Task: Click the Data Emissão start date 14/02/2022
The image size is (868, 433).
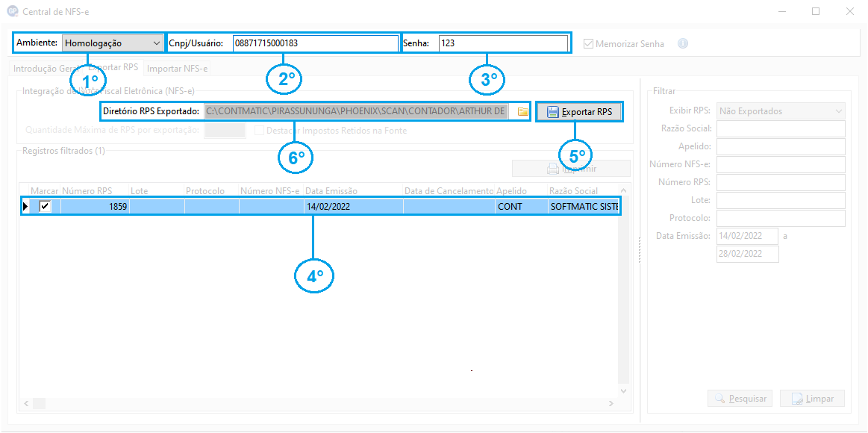Action: 748,236
